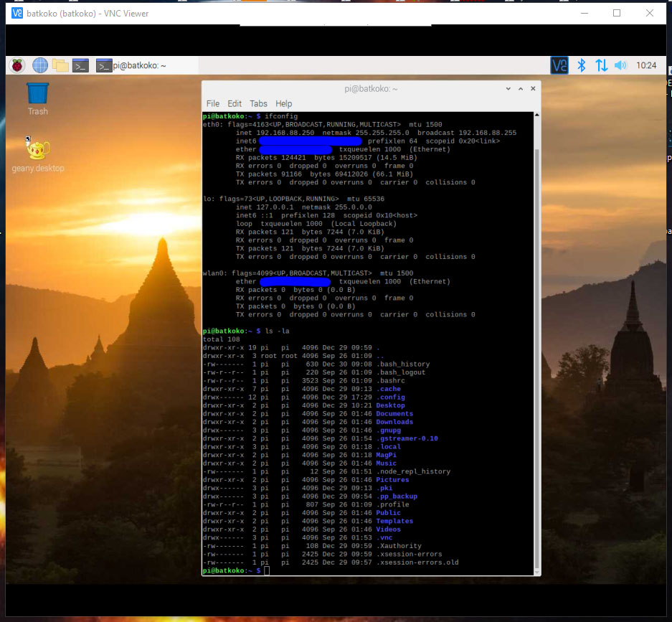This screenshot has height=622, width=672.
Task: Select the geany.desktop icon
Action: [38, 154]
